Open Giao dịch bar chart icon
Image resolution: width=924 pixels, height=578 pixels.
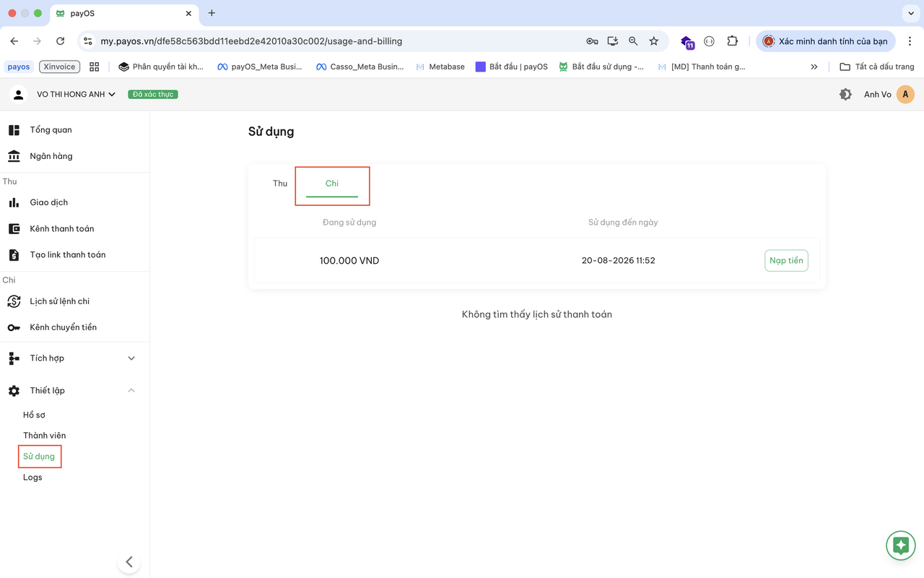14,202
